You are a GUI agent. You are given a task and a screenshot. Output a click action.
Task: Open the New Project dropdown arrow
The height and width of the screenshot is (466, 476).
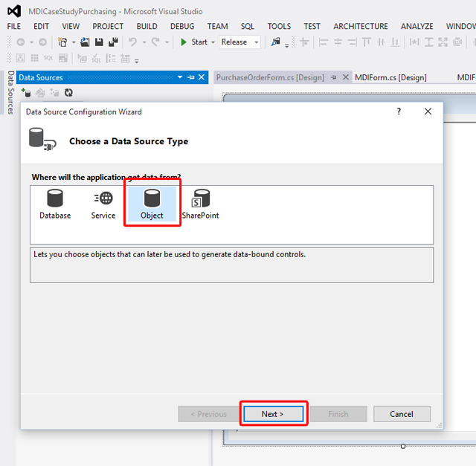pyautogui.click(x=74, y=42)
